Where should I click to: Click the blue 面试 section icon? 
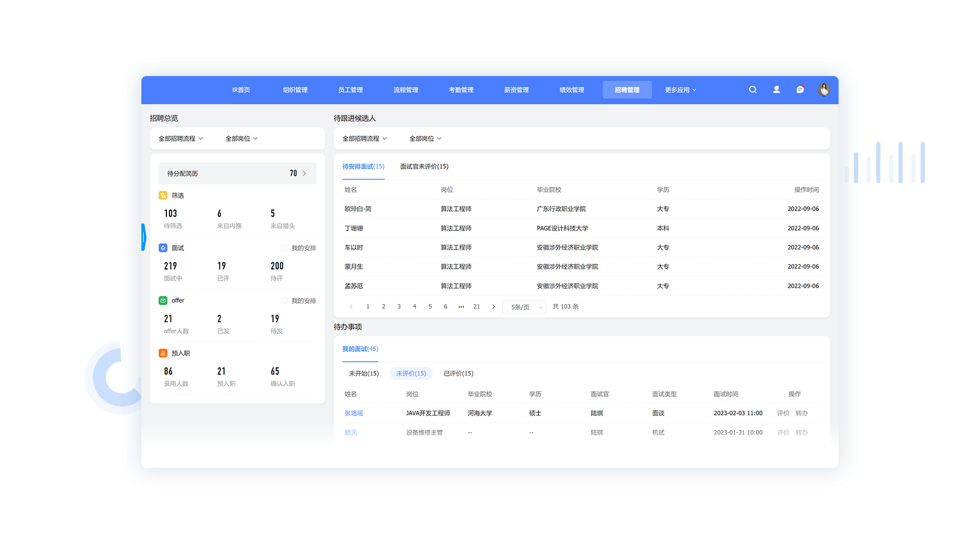coord(163,248)
